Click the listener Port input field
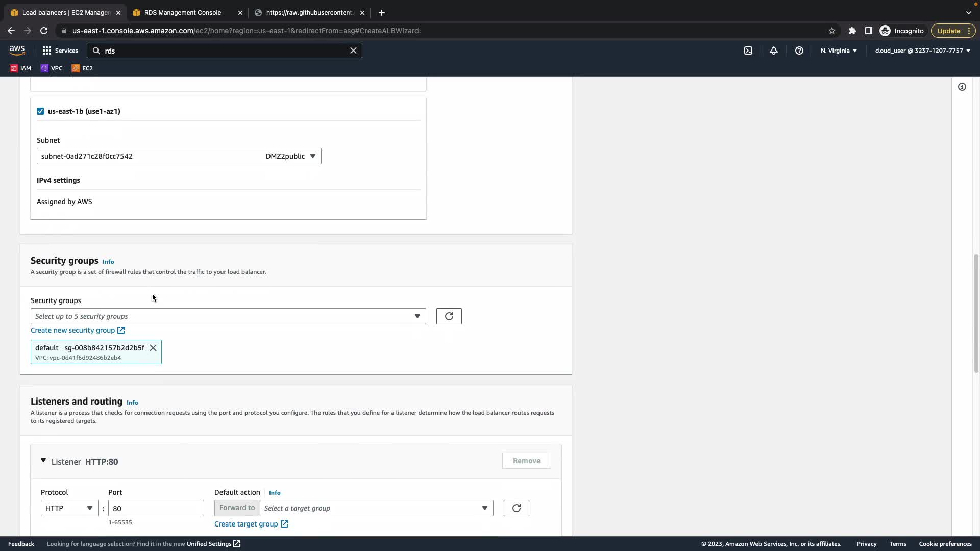The height and width of the screenshot is (551, 980). pos(156,508)
